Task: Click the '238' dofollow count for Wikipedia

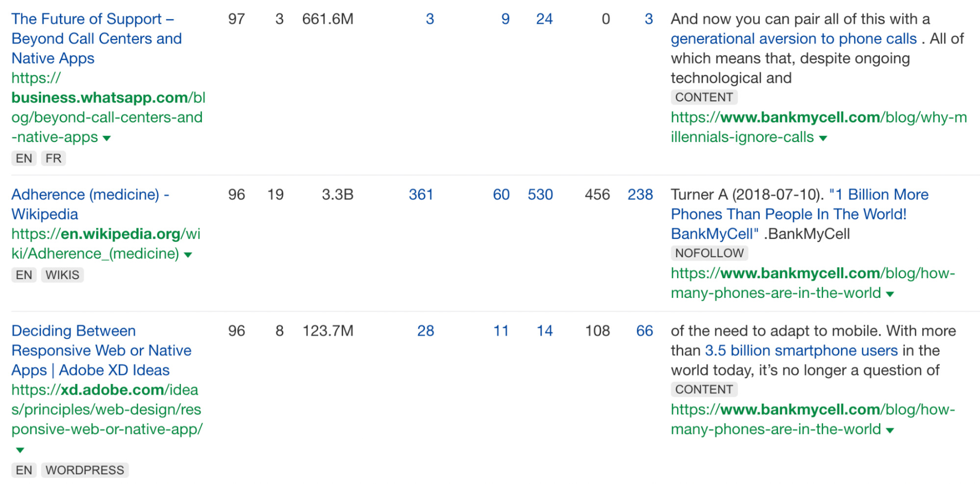Action: coord(641,194)
